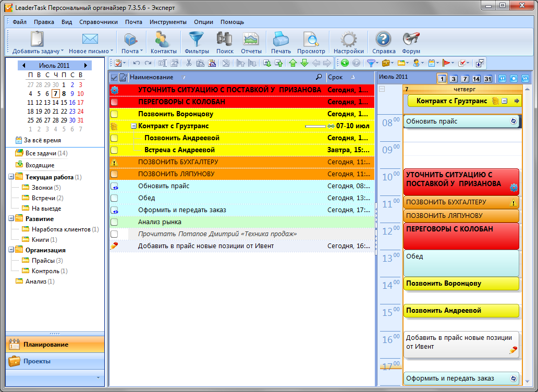Check off the ПЕРЕГОВОРЫ С КОЛОБАН task
The height and width of the screenshot is (392, 538).
coord(114,102)
